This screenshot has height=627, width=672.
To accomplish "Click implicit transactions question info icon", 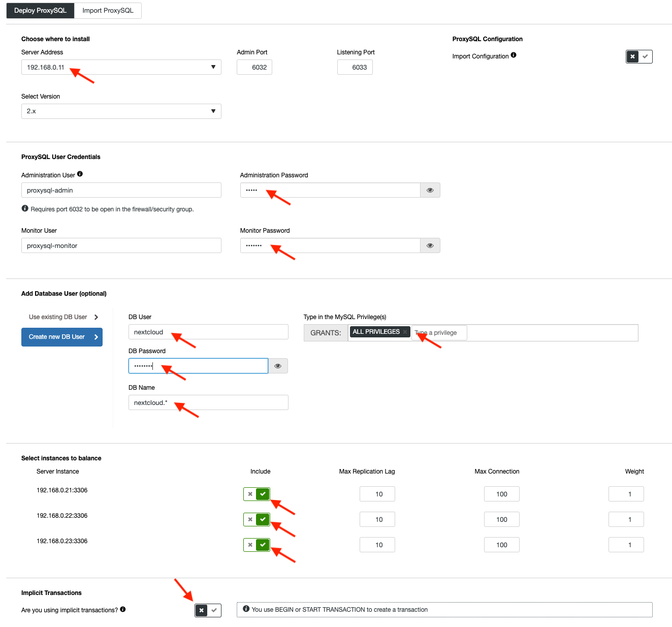I will pyautogui.click(x=123, y=609).
